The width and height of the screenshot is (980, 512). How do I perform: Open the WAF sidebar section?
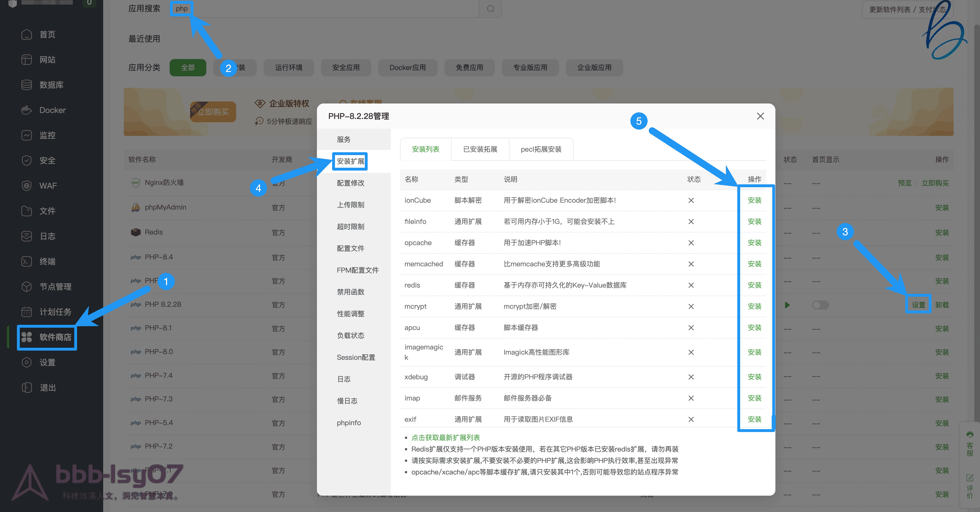48,186
